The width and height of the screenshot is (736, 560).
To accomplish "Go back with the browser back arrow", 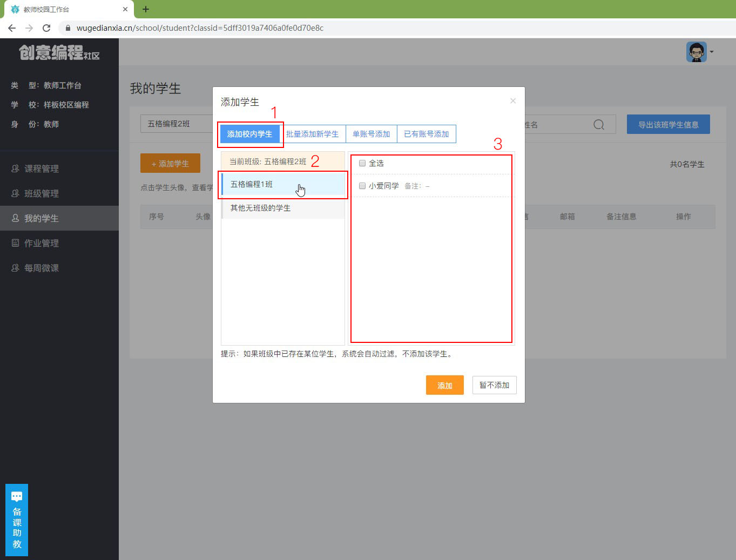I will 12,28.
